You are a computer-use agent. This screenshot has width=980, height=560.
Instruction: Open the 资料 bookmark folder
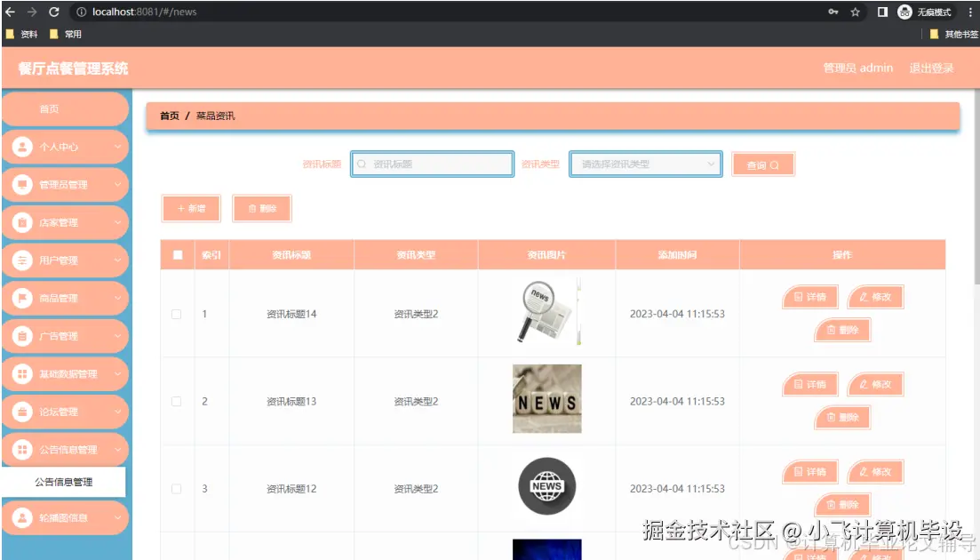point(22,35)
